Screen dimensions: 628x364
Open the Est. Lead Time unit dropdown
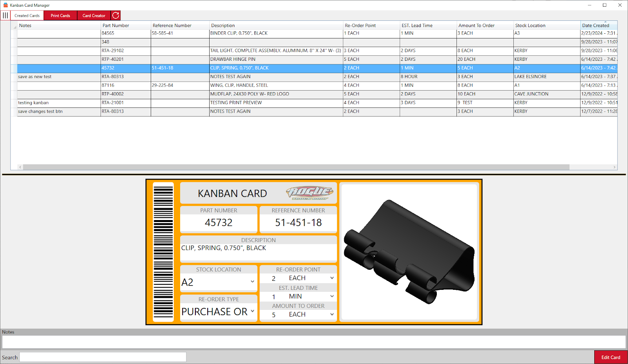[x=332, y=296]
